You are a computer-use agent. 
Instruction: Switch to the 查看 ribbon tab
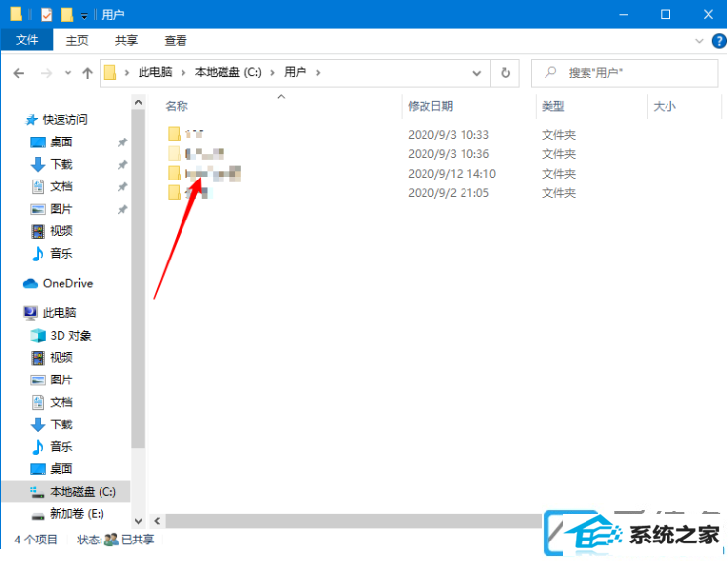click(176, 40)
